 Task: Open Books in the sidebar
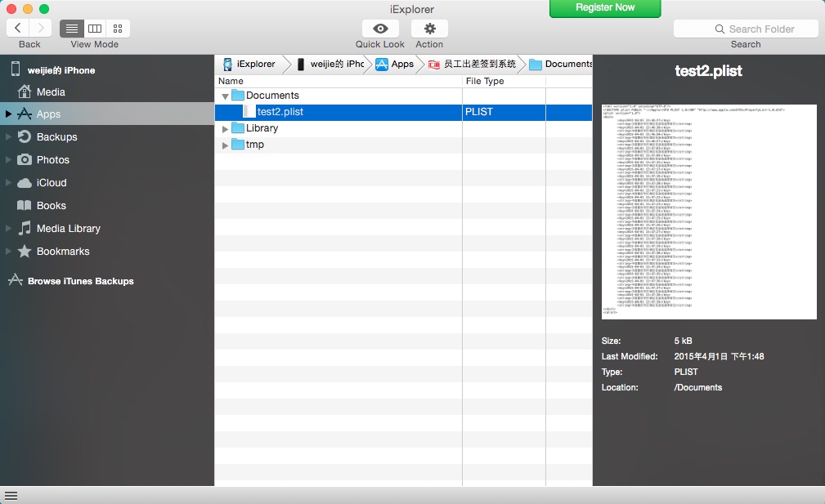(x=51, y=206)
